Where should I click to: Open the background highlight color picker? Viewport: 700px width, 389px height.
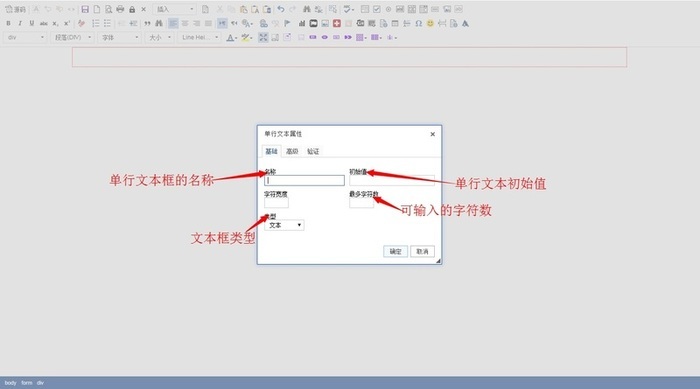246,38
